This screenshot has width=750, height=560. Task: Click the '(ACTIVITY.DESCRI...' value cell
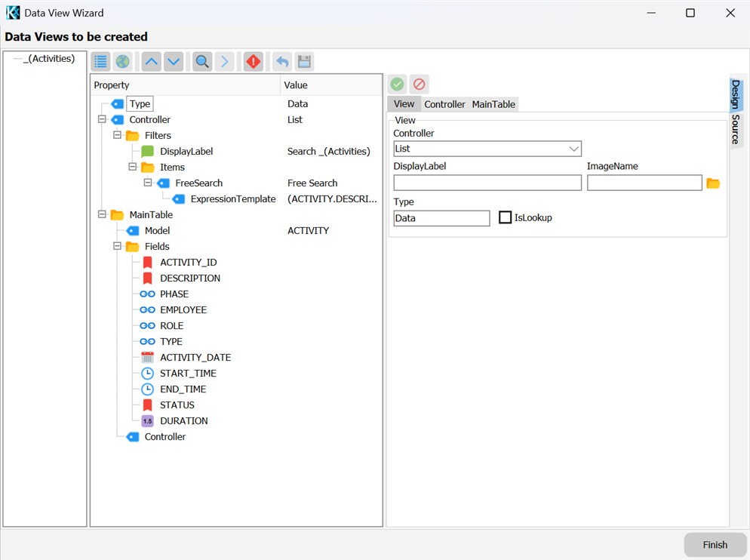tap(332, 199)
